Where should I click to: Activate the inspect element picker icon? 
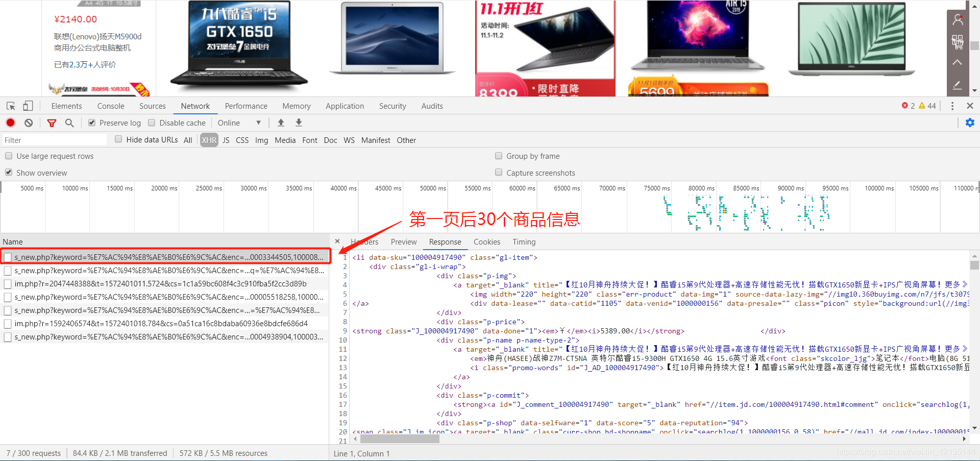click(x=11, y=106)
